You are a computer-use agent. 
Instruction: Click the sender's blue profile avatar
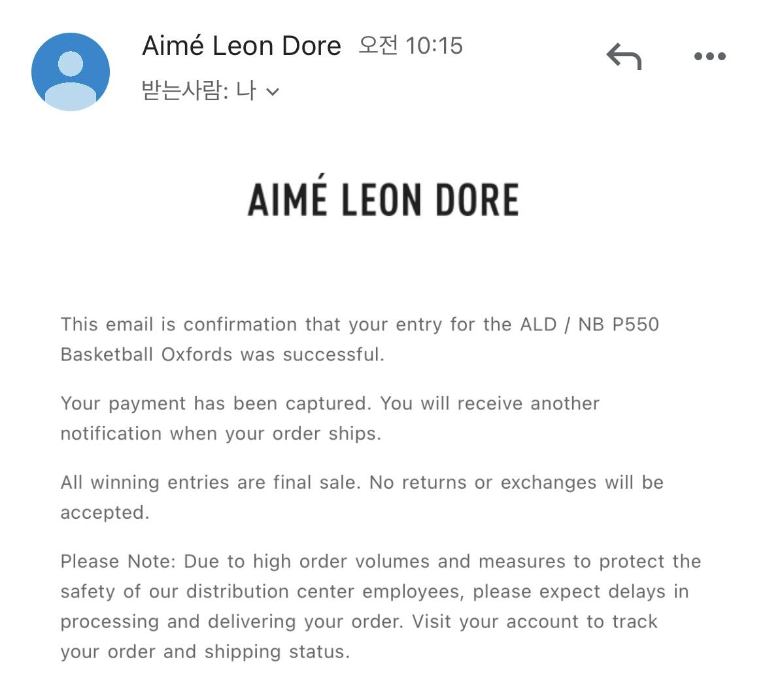click(x=71, y=71)
